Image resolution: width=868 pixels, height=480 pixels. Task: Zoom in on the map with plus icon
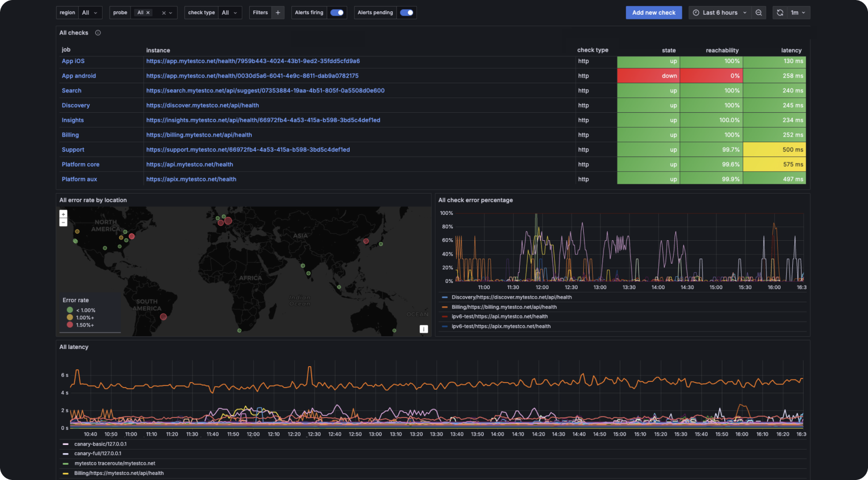click(63, 214)
